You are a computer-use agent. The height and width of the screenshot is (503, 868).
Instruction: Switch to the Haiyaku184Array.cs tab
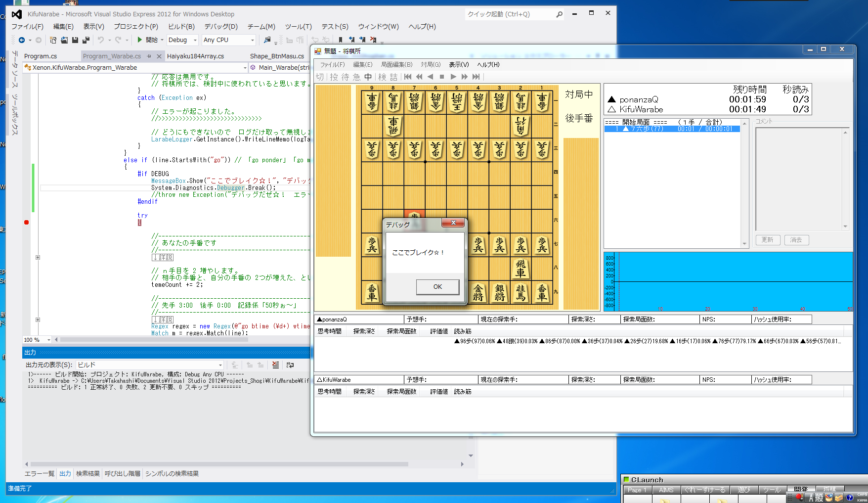coord(195,56)
